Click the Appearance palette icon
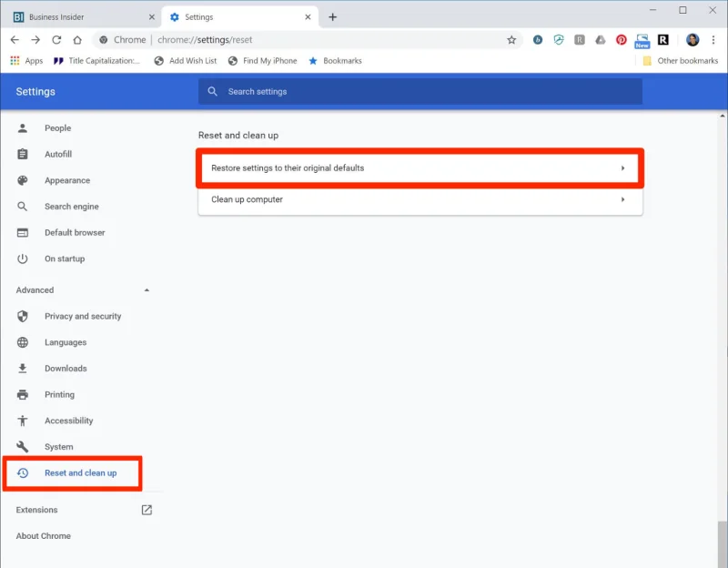728x568 pixels. [x=22, y=180]
